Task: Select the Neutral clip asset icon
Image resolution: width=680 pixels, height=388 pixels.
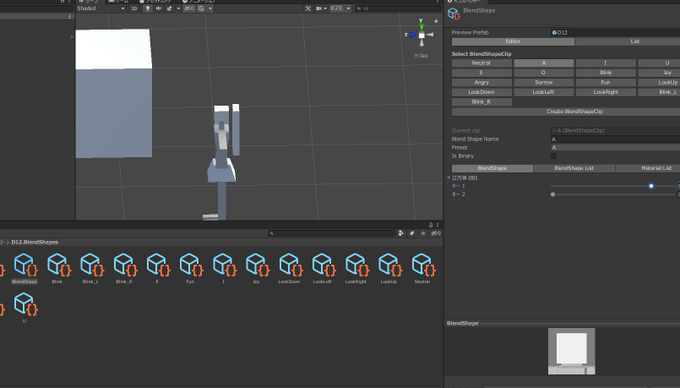Action: pos(423,265)
